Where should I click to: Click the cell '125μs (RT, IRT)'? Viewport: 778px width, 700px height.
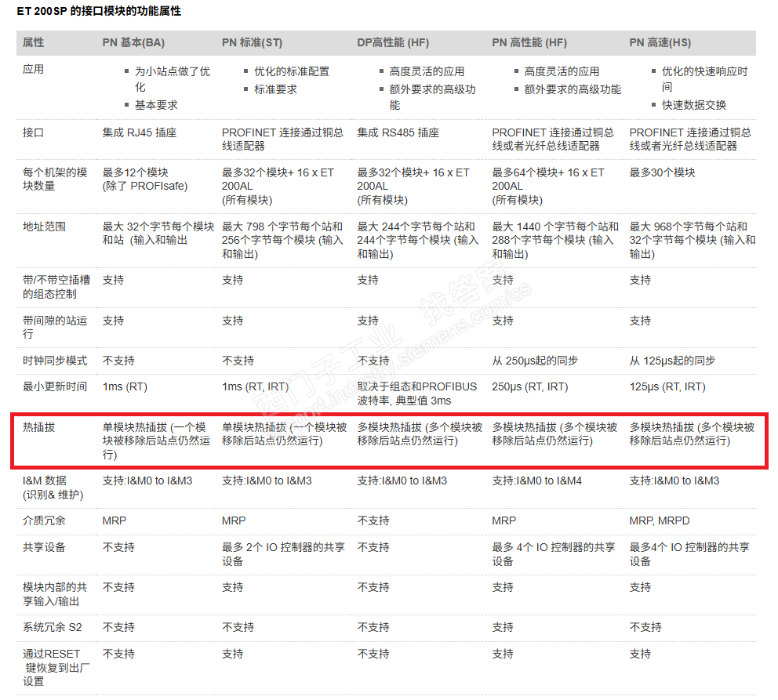(667, 386)
